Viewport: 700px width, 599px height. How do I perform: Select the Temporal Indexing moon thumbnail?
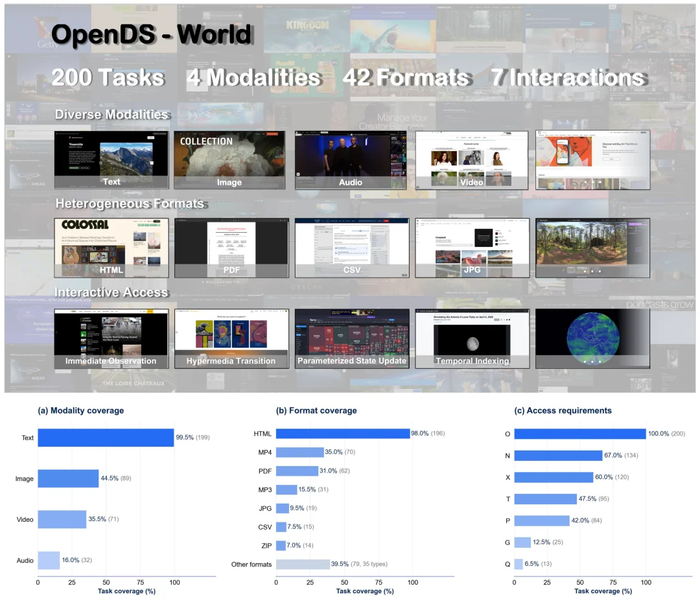(472, 338)
